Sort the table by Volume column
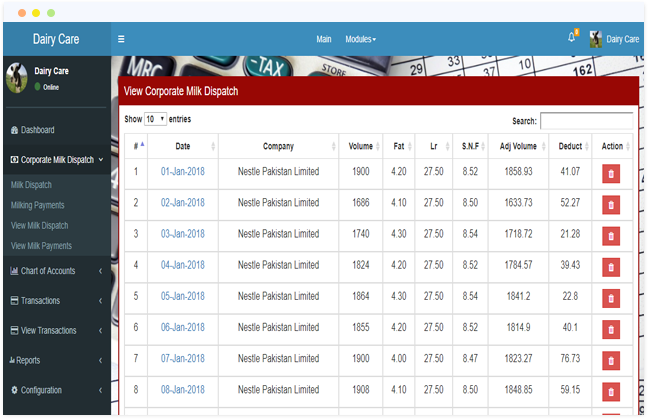The width and height of the screenshot is (648, 419). coord(360,146)
